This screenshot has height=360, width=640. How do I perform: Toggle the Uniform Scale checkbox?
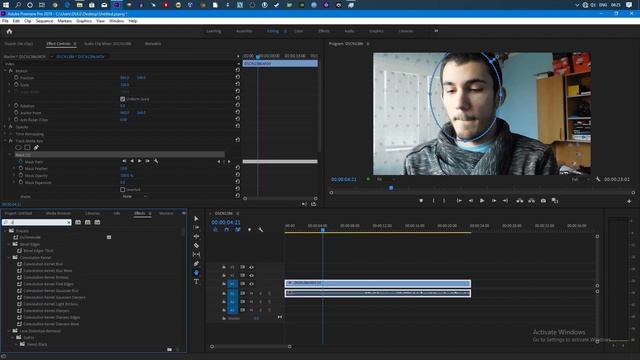[x=122, y=99]
